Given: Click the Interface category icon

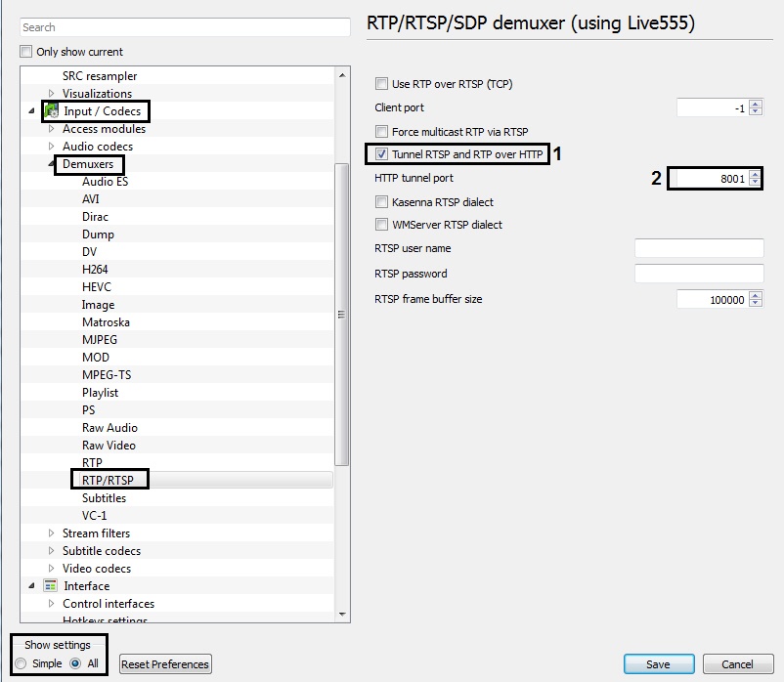Looking at the screenshot, I should click(x=52, y=586).
